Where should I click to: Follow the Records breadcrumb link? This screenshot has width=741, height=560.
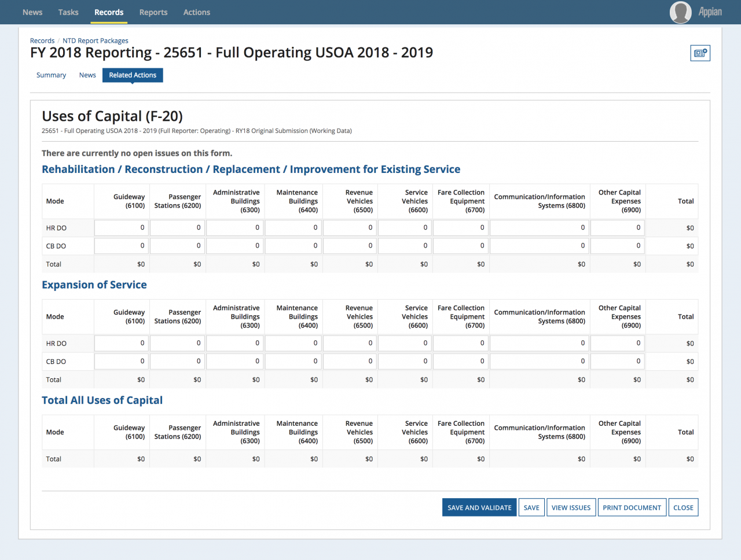coord(42,40)
